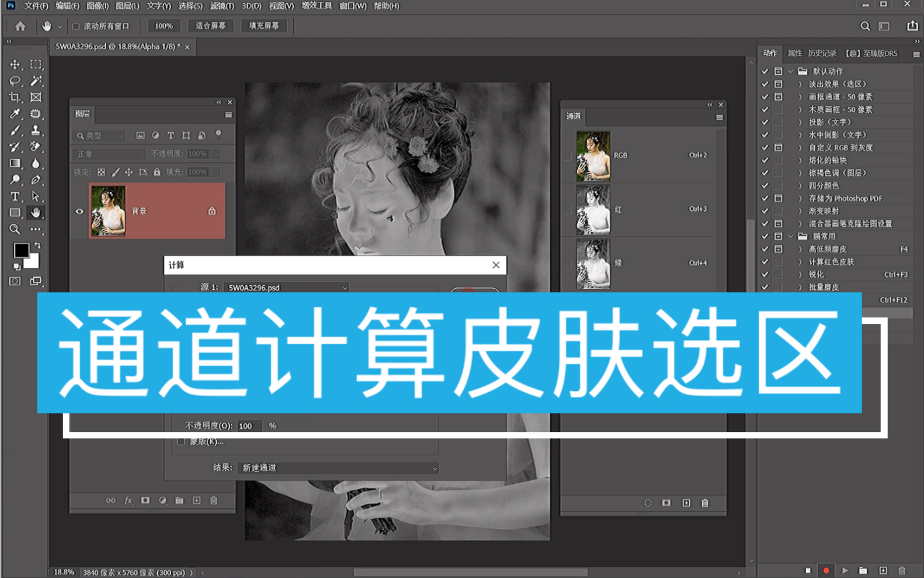The image size is (924, 578).
Task: Click the 适合屏幕 button
Action: point(211,26)
